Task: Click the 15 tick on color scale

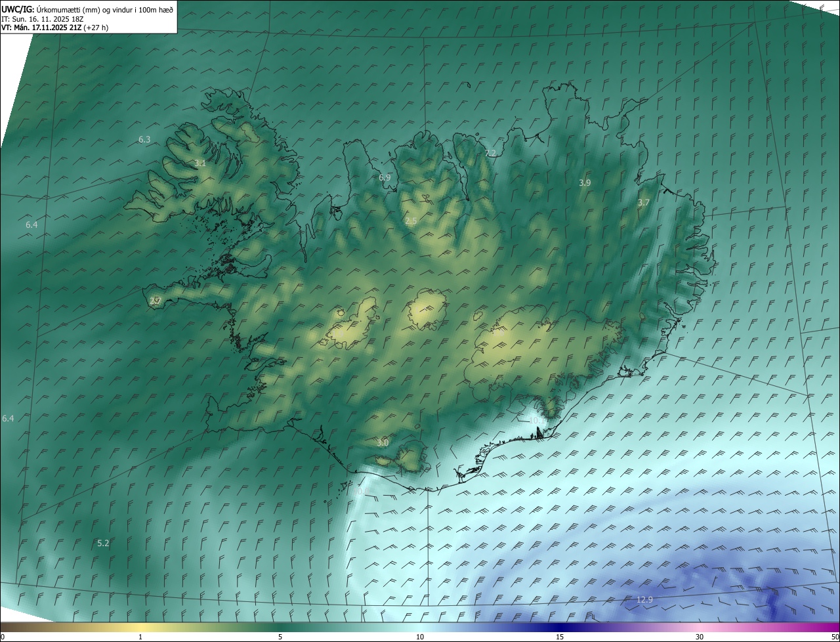Action: tap(560, 637)
